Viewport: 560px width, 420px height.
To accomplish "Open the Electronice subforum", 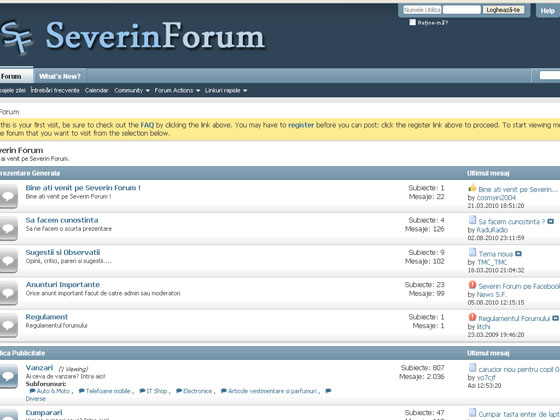I will [x=198, y=391].
